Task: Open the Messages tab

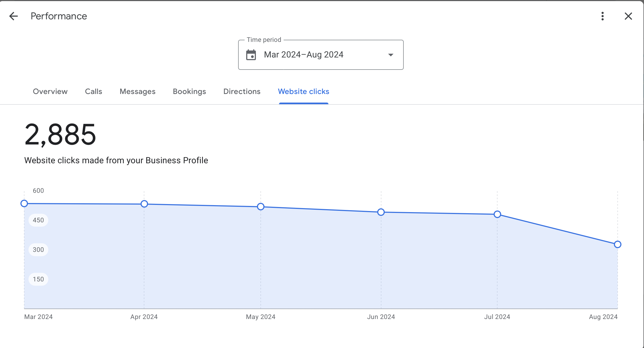Action: pos(137,92)
